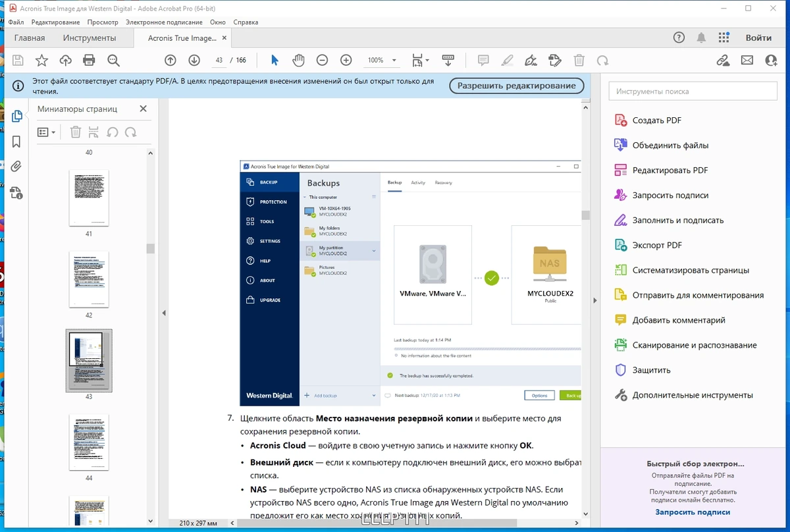Click the Запросить подписи link
The image size is (790, 532).
[x=693, y=512]
